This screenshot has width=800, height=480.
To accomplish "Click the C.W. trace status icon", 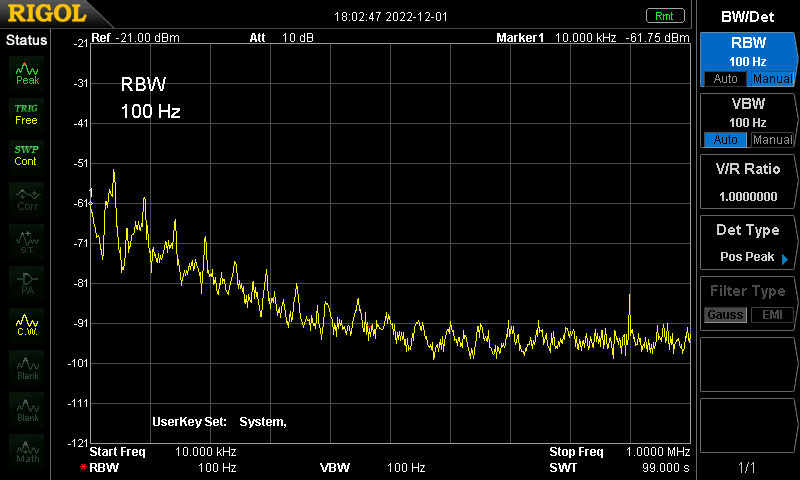I will (x=27, y=325).
